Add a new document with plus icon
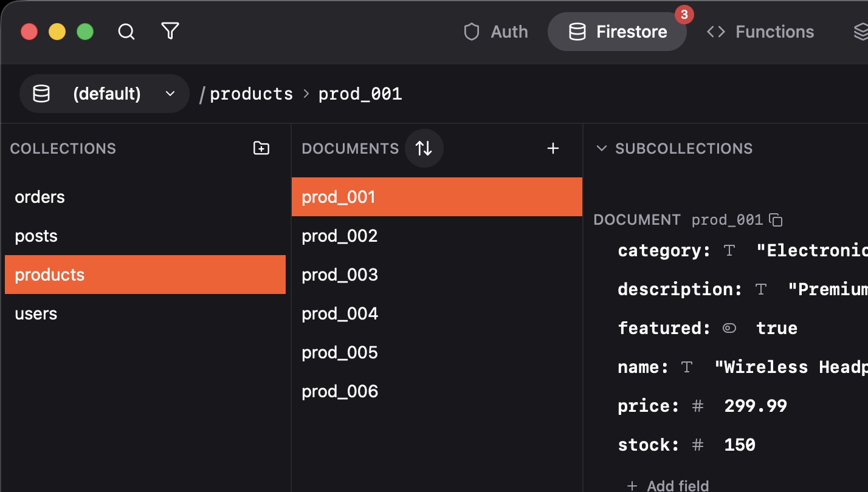Viewport: 868px width, 492px height. pos(553,148)
